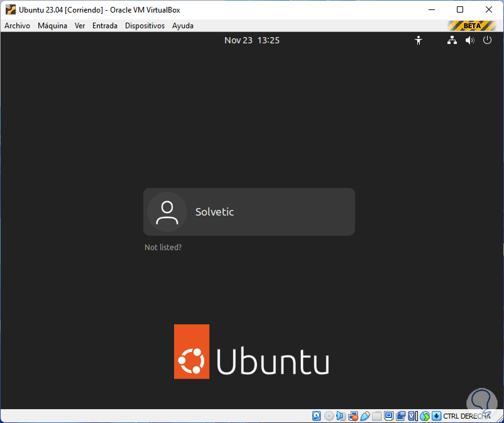Viewport: 504px width, 423px height.
Task: Open the accessibility menu icon
Action: pyautogui.click(x=418, y=40)
